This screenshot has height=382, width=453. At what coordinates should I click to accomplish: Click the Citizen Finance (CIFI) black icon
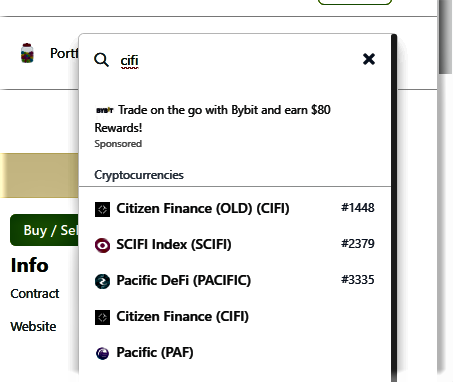tap(102, 317)
